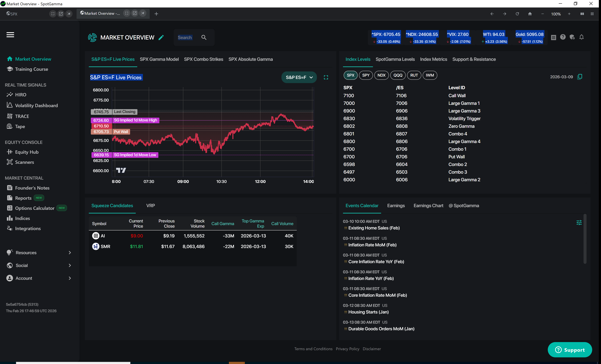Viewport: 601px width, 364px height.
Task: Click the green Support button
Action: (x=570, y=350)
